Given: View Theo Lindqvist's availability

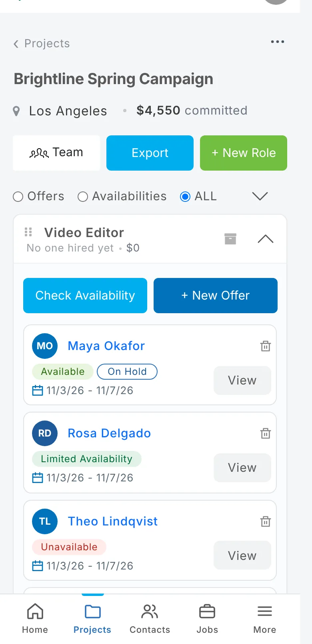Looking at the screenshot, I should (x=242, y=556).
